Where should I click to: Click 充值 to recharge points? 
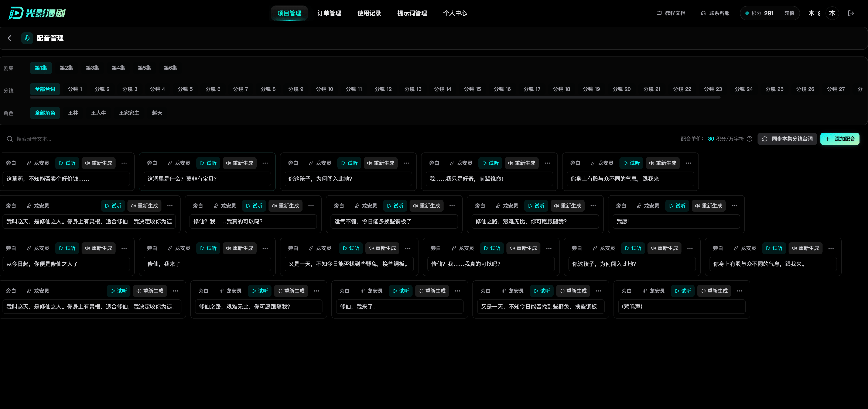789,13
